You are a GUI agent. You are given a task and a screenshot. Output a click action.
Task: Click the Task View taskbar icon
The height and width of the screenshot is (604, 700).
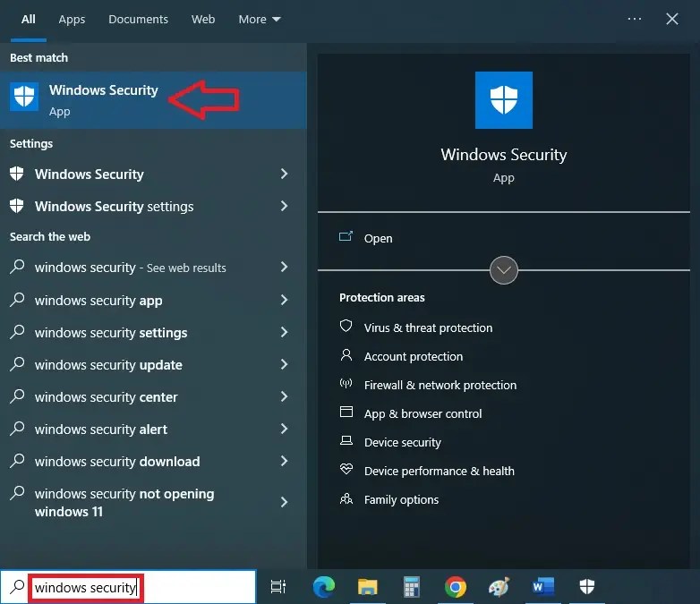[278, 587]
